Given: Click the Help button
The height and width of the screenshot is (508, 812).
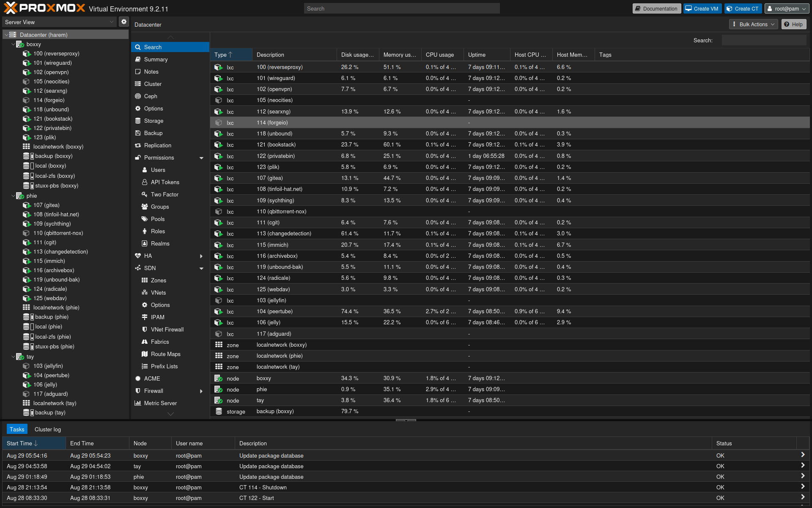Looking at the screenshot, I should (794, 24).
